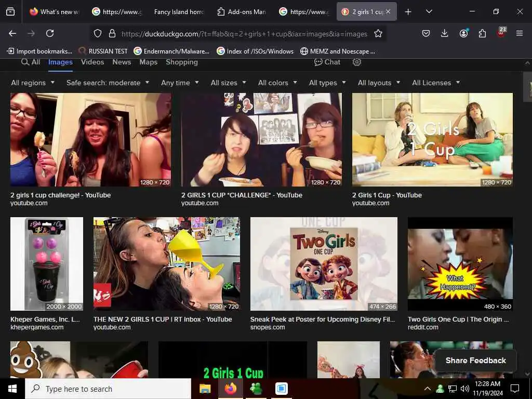532x399 pixels.
Task: Open the snopes.com Sneak Peek at Poster link
Action: [x=322, y=320]
